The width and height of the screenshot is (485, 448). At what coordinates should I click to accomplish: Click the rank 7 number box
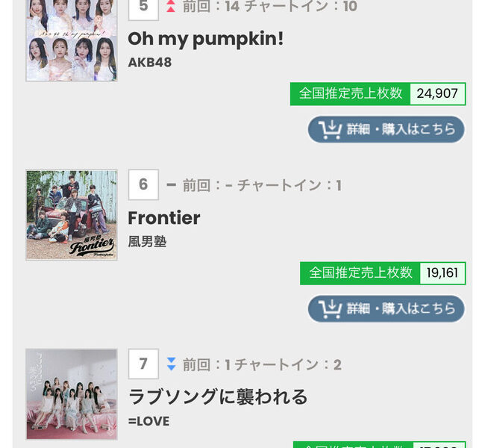click(x=143, y=364)
